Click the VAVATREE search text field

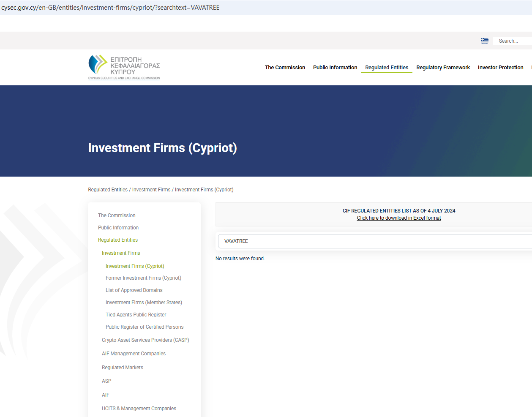pyautogui.click(x=375, y=241)
